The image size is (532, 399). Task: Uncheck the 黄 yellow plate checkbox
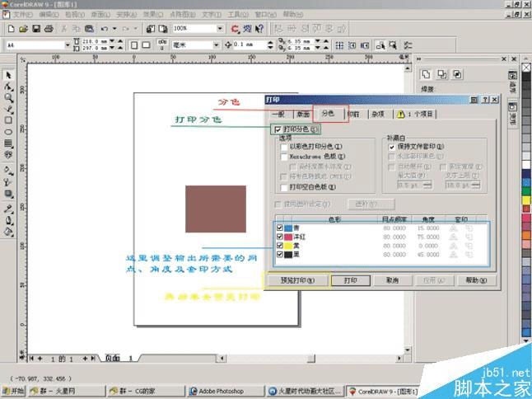(280, 245)
